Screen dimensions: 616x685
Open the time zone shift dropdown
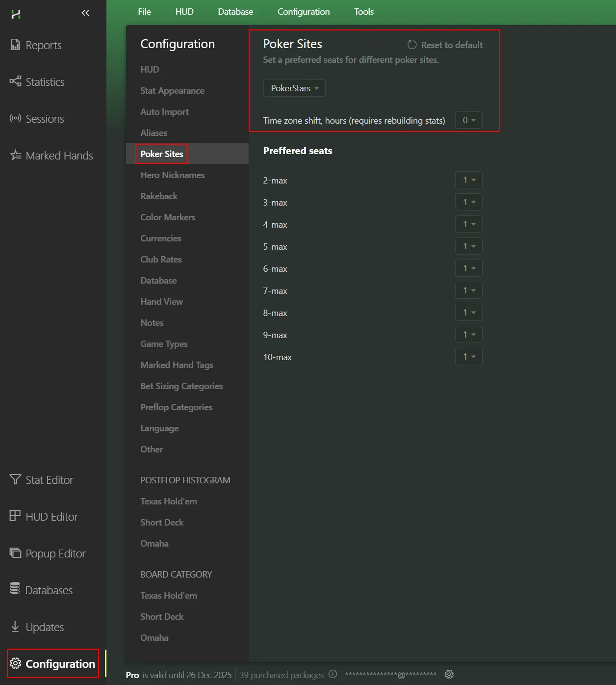click(469, 120)
